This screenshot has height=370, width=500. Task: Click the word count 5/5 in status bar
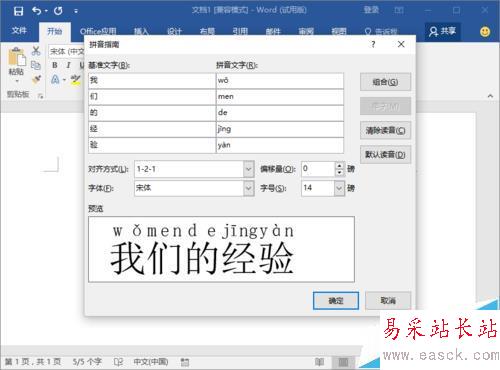(87, 362)
